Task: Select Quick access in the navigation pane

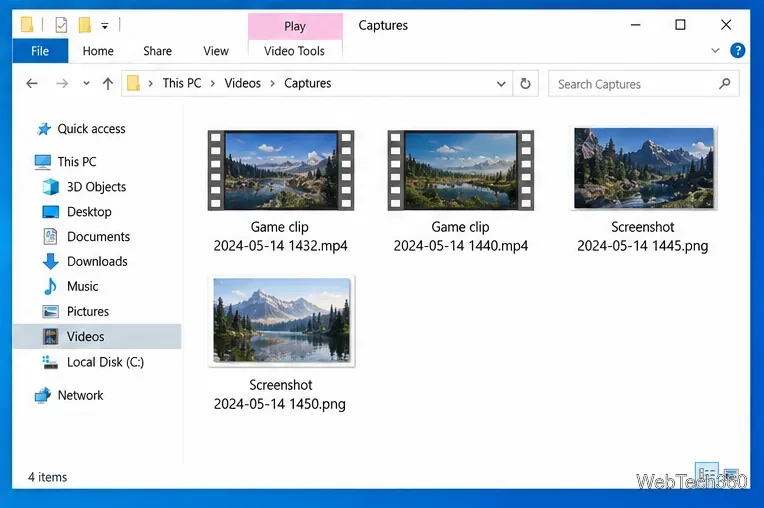Action: (91, 129)
